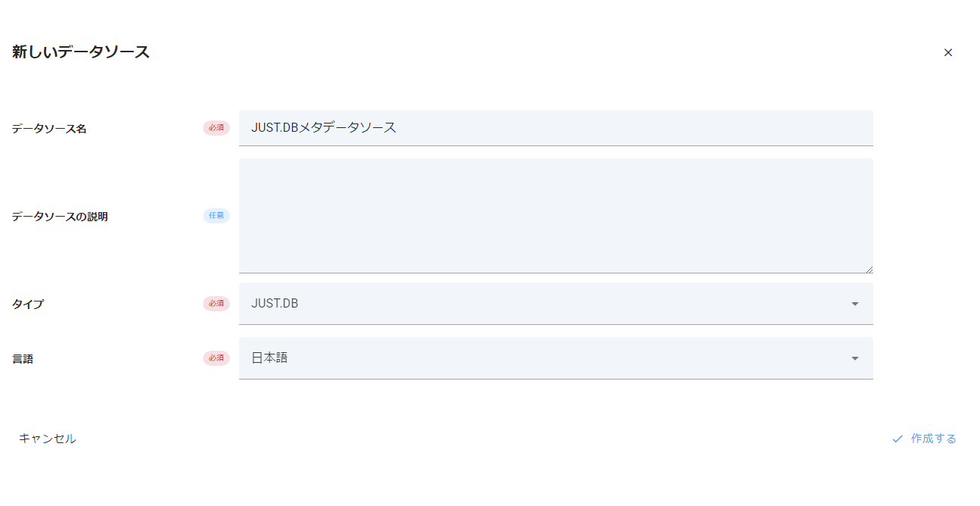Image resolution: width=980 pixels, height=506 pixels.
Task: Click the 必須 badge beside タイプ
Action: 216,304
